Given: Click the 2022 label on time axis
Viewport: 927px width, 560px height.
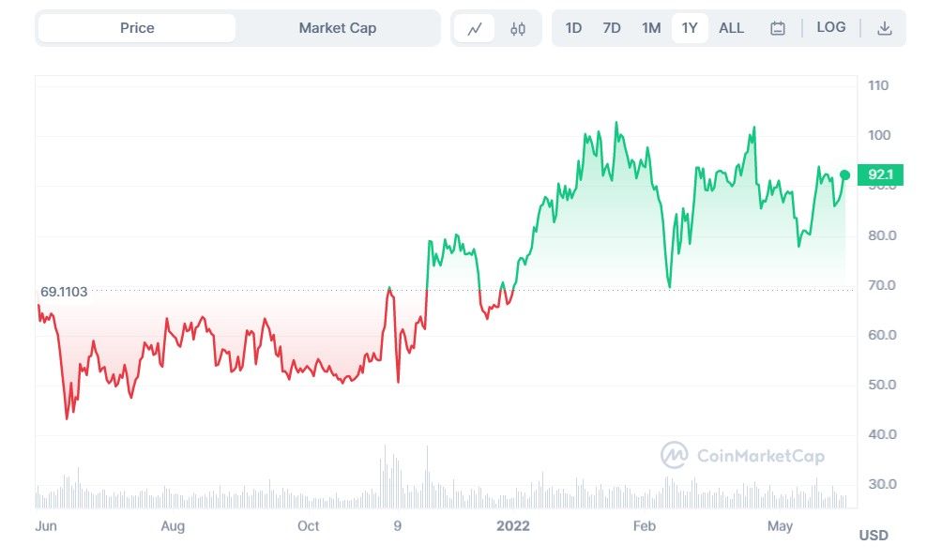Looking at the screenshot, I should [x=513, y=525].
